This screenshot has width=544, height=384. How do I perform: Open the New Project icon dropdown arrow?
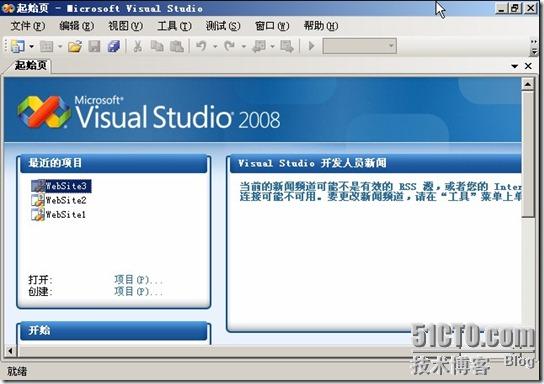click(x=32, y=46)
